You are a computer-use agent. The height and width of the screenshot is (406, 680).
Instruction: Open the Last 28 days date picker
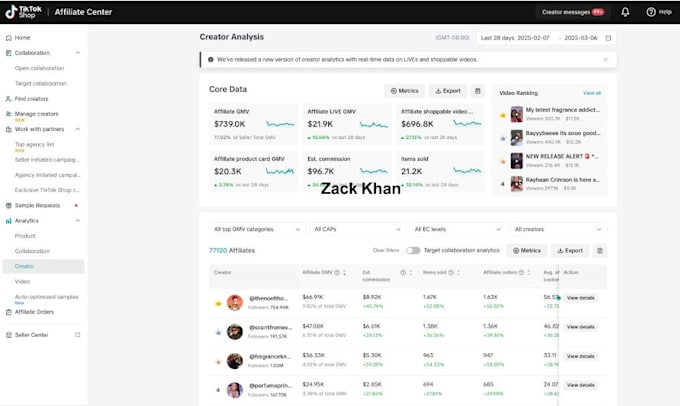[x=546, y=38]
